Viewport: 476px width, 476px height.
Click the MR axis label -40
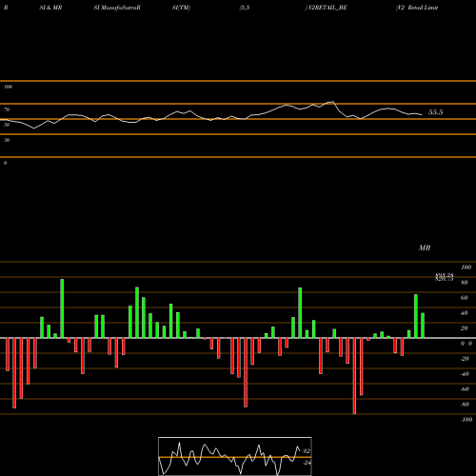(x=465, y=374)
